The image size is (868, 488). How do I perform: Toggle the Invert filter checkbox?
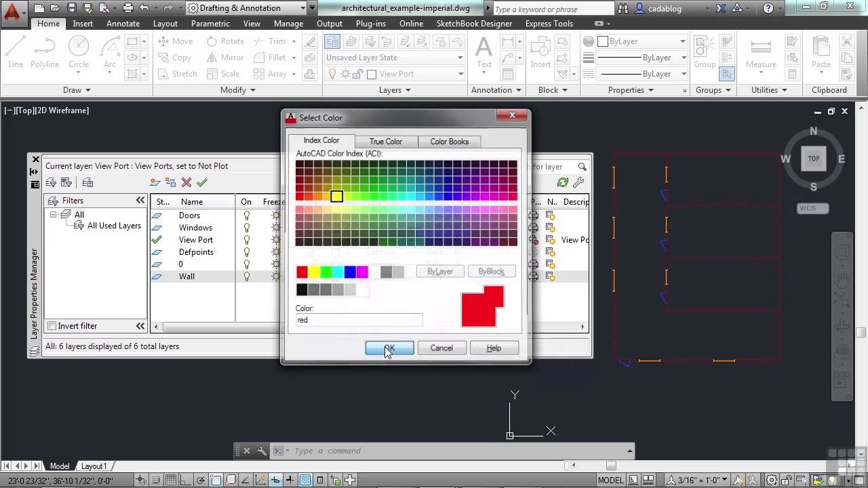click(x=52, y=326)
